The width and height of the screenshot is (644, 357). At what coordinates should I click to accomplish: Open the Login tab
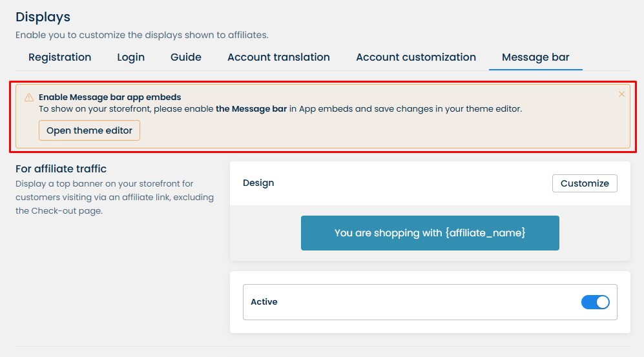[x=130, y=57]
